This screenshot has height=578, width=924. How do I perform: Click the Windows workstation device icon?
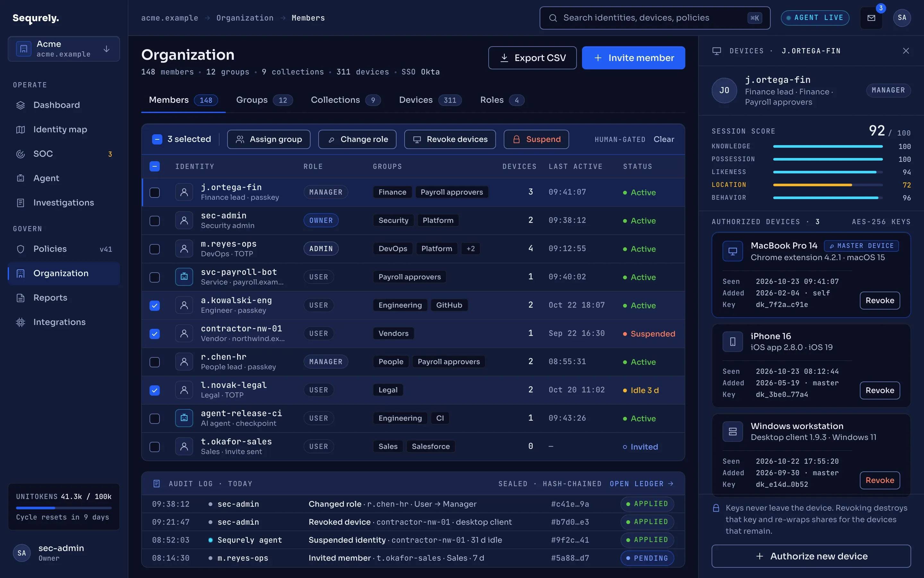(x=732, y=432)
